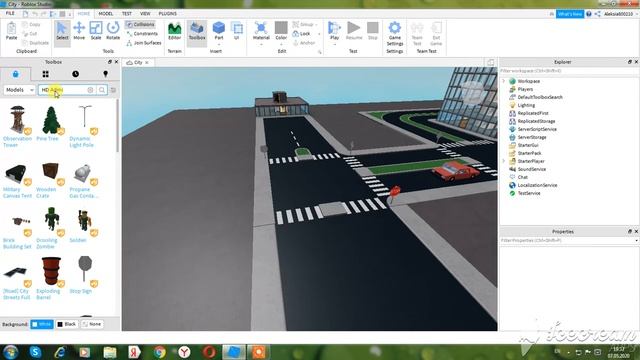Switch to the HOME ribbon tab
The height and width of the screenshot is (360, 640).
click(84, 13)
